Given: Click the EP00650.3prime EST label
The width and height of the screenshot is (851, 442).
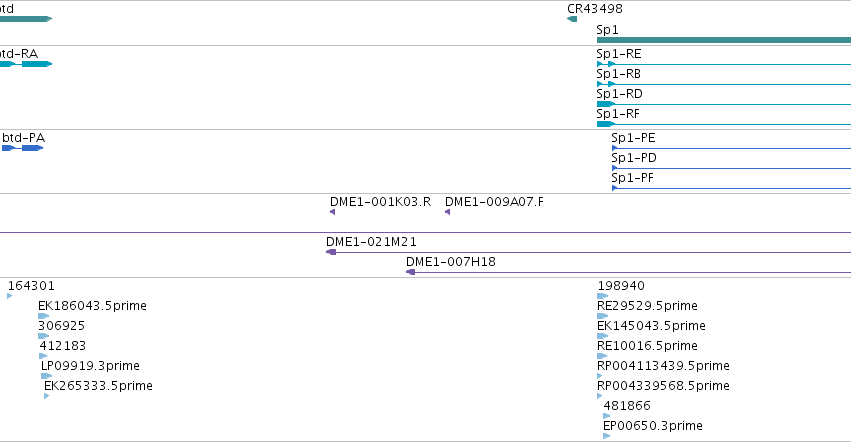Looking at the screenshot, I should [x=653, y=426].
